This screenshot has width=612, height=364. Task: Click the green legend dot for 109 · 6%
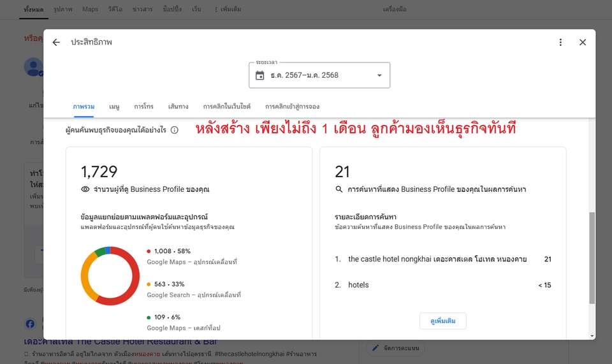pyautogui.click(x=149, y=317)
